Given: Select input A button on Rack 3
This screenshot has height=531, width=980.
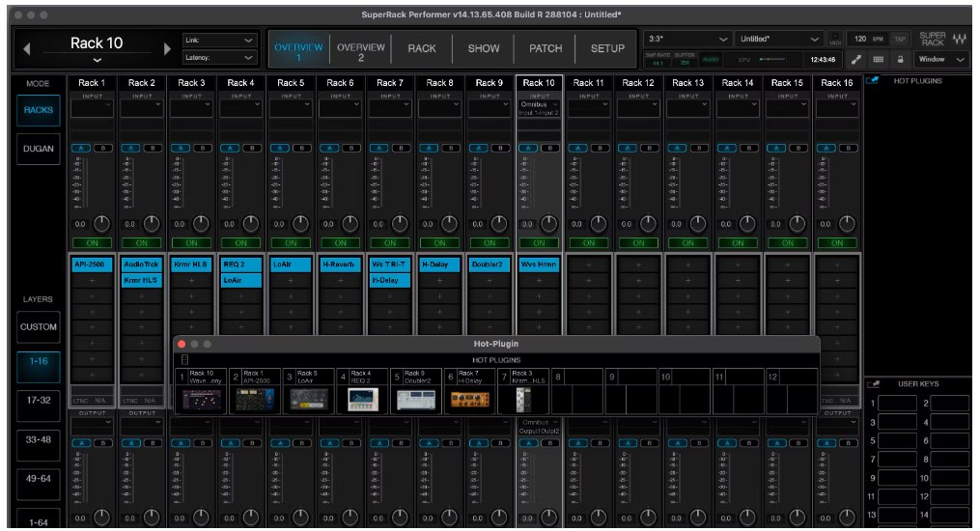Looking at the screenshot, I should coord(181,148).
